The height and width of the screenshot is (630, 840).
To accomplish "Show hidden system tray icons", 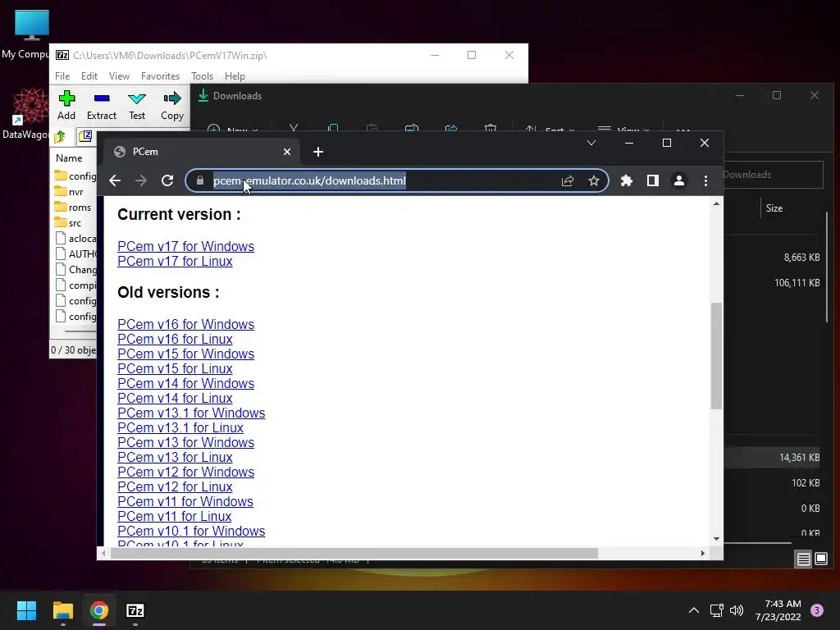I will (x=694, y=610).
